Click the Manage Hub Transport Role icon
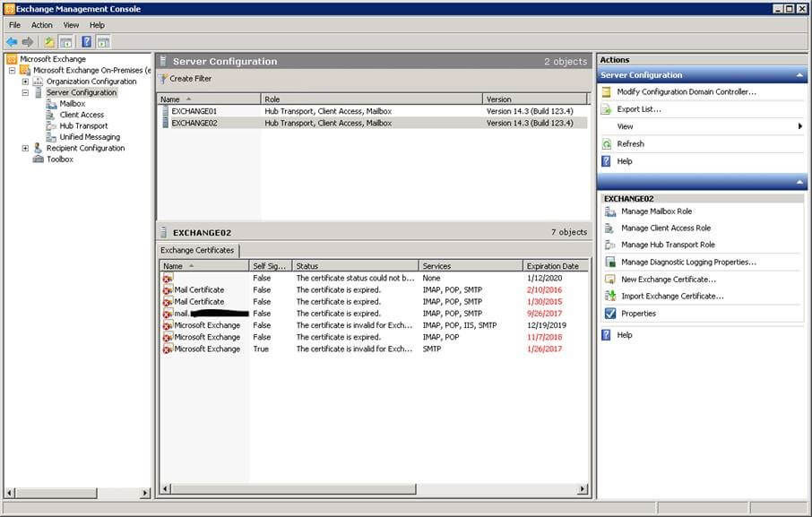 [x=610, y=245]
